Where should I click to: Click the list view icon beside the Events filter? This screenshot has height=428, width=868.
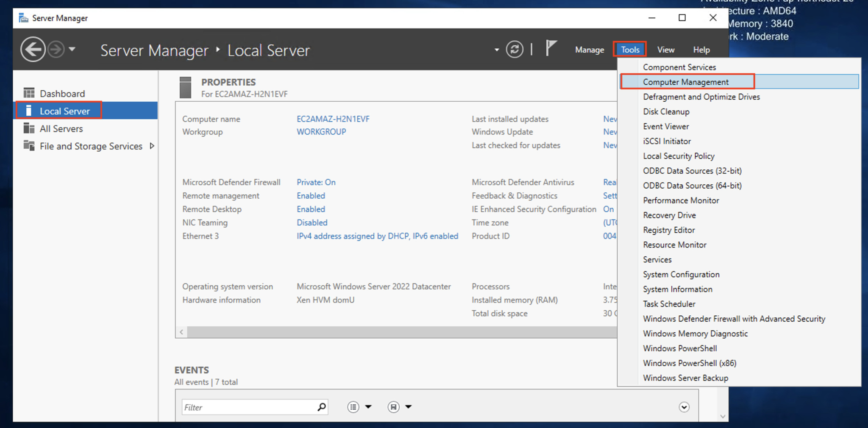tap(353, 407)
